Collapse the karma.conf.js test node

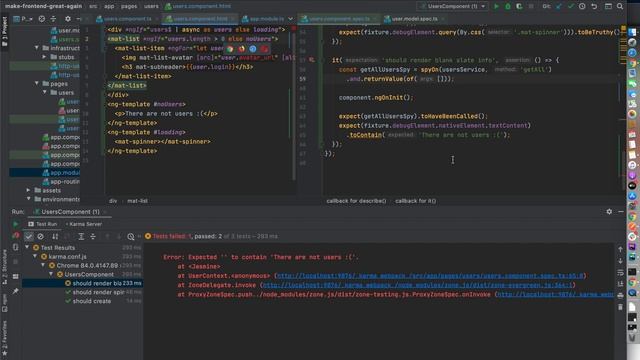tap(35, 256)
